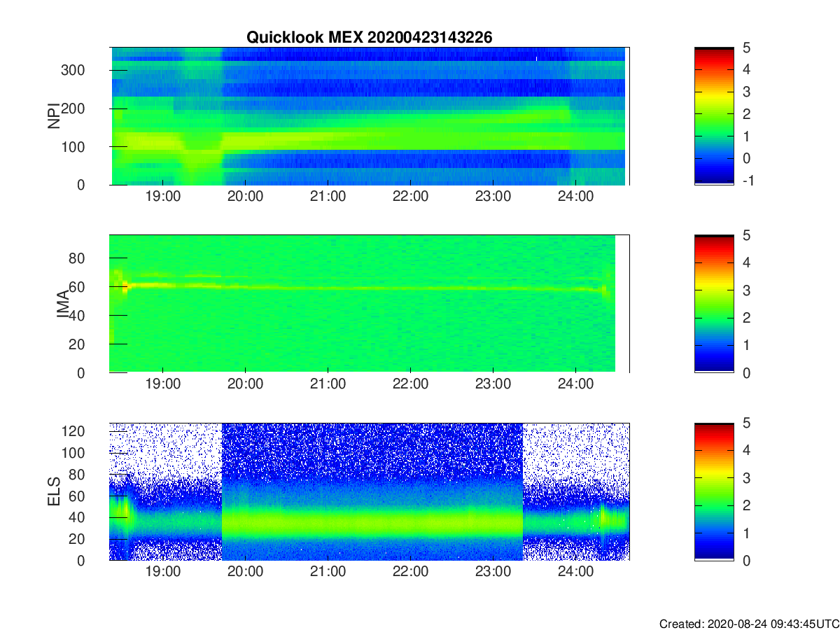Viewport: 840px width, 630px height.
Task: Click the IMA y-axis label
Action: click(x=62, y=304)
